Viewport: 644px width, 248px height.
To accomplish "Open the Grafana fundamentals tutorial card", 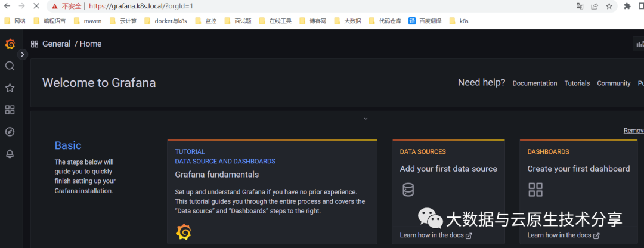I will coord(272,192).
